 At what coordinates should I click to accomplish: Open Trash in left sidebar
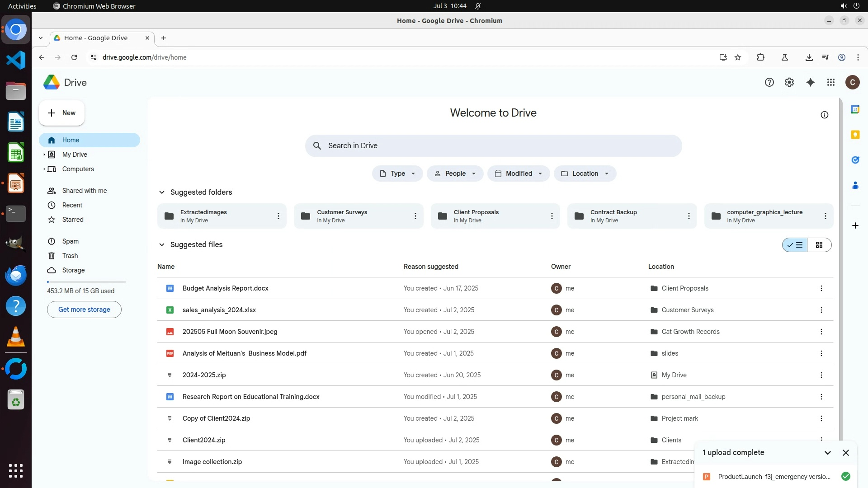coord(70,256)
